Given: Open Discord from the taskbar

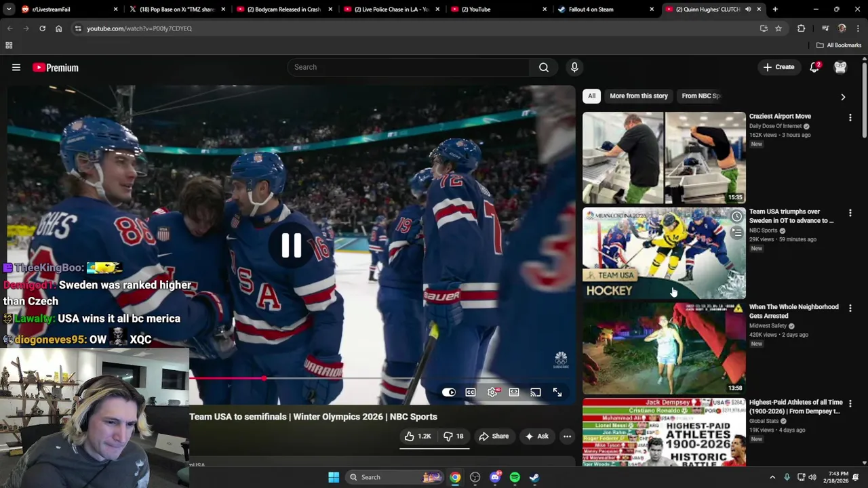Looking at the screenshot, I should point(495,477).
